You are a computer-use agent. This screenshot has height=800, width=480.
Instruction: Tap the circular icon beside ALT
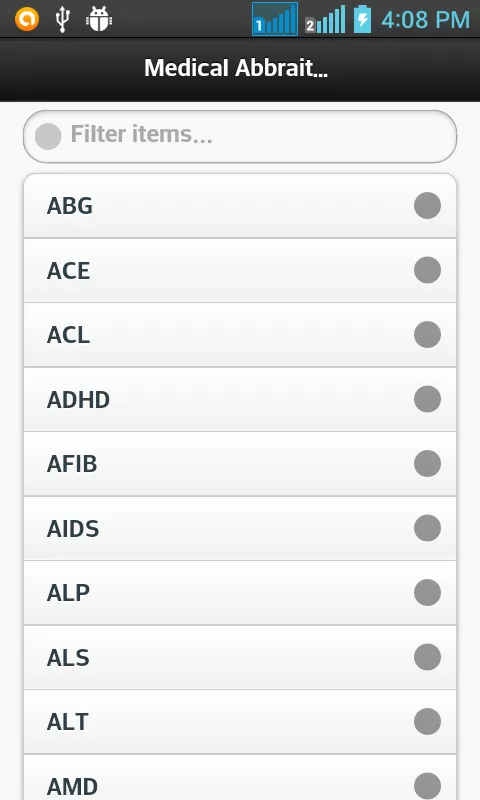(427, 722)
